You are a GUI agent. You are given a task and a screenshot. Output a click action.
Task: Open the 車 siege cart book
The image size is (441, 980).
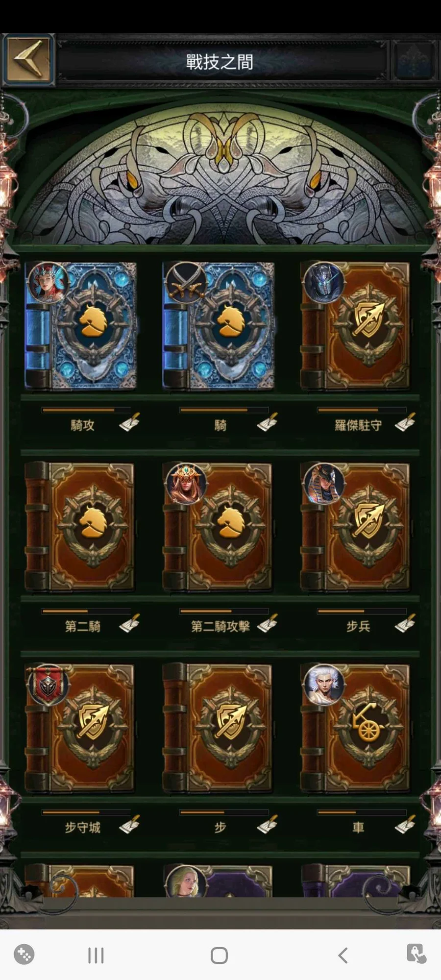(x=355, y=728)
